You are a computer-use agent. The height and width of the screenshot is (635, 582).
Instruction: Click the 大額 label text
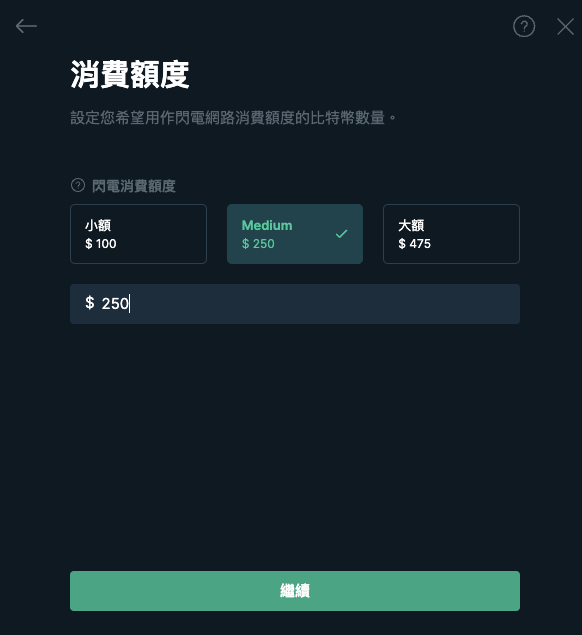pyautogui.click(x=411, y=225)
